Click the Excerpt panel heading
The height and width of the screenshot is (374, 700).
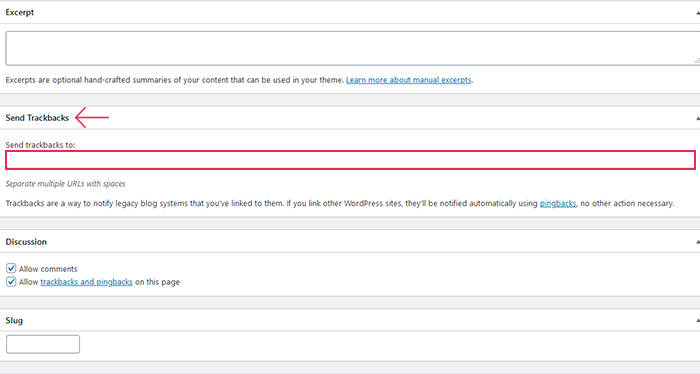20,12
